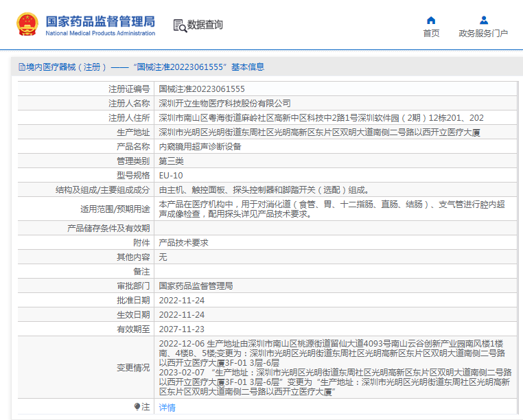523x420 pixels.
Task: Click the 数据查询 label
Action: coord(205,24)
